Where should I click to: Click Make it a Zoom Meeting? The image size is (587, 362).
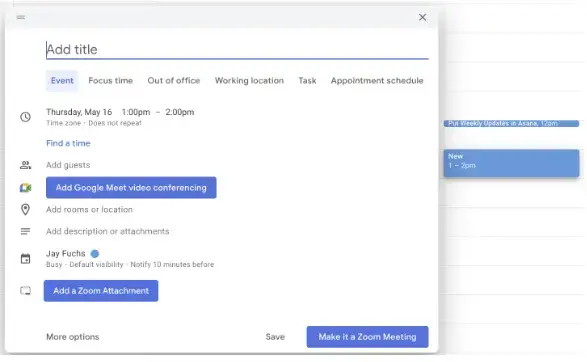point(367,337)
